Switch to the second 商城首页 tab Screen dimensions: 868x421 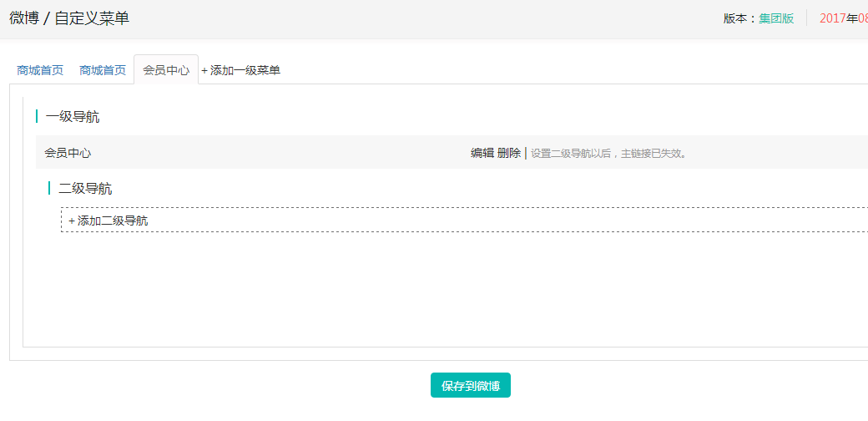pos(103,70)
